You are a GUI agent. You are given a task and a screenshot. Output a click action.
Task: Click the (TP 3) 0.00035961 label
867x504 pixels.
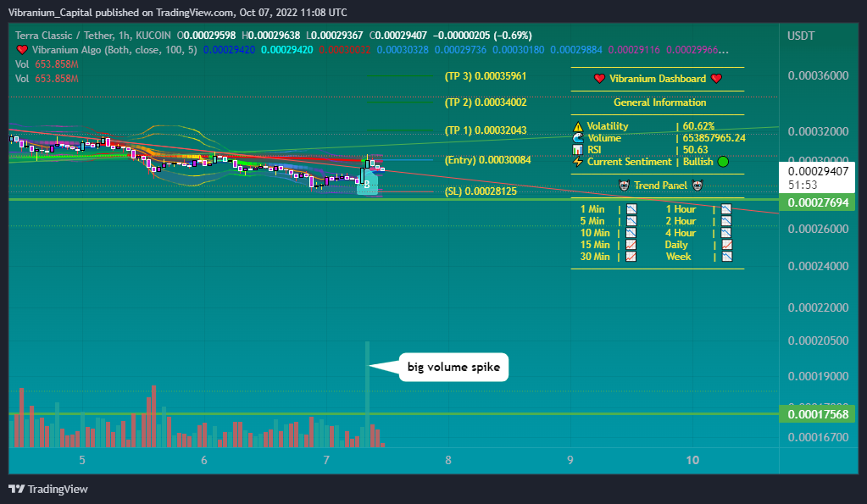[x=486, y=76]
